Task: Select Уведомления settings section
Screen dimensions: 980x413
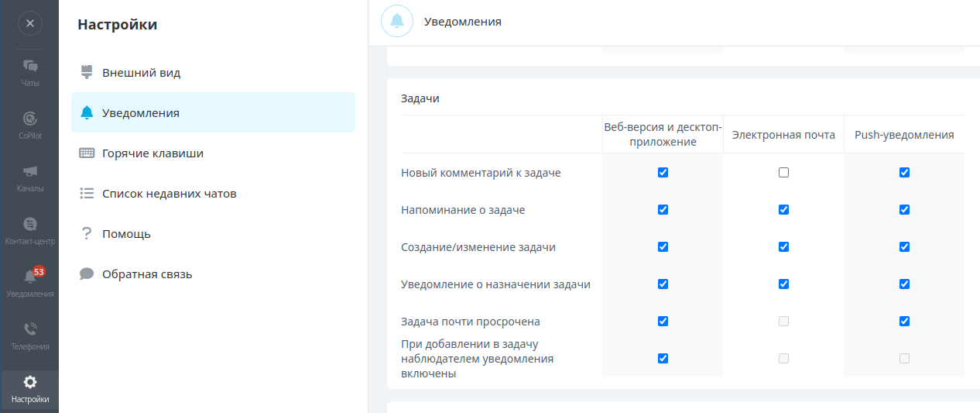Action: coord(141,113)
